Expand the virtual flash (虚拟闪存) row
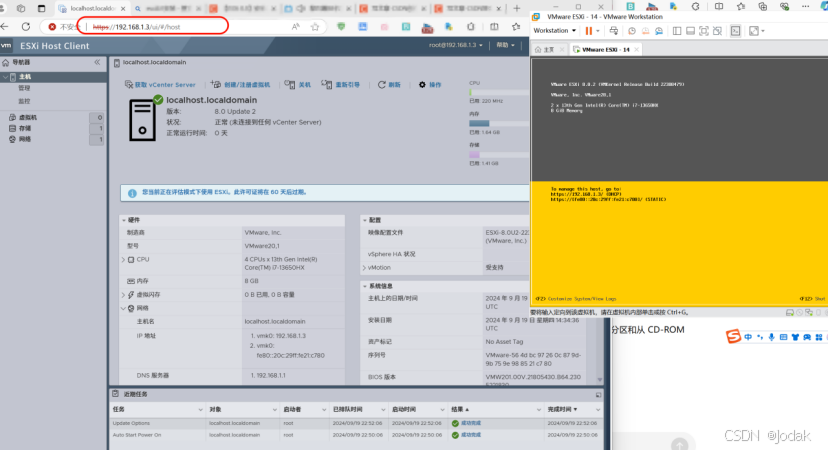This screenshot has width=829, height=451. 123,294
